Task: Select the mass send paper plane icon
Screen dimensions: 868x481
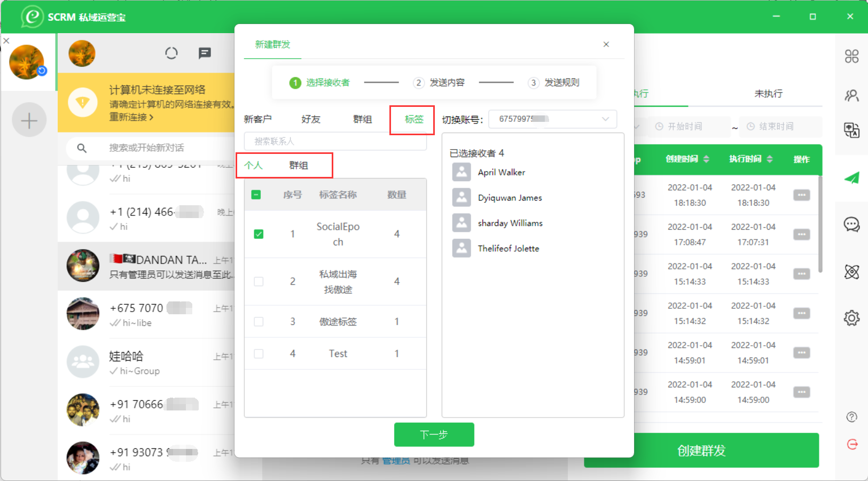Action: [851, 179]
